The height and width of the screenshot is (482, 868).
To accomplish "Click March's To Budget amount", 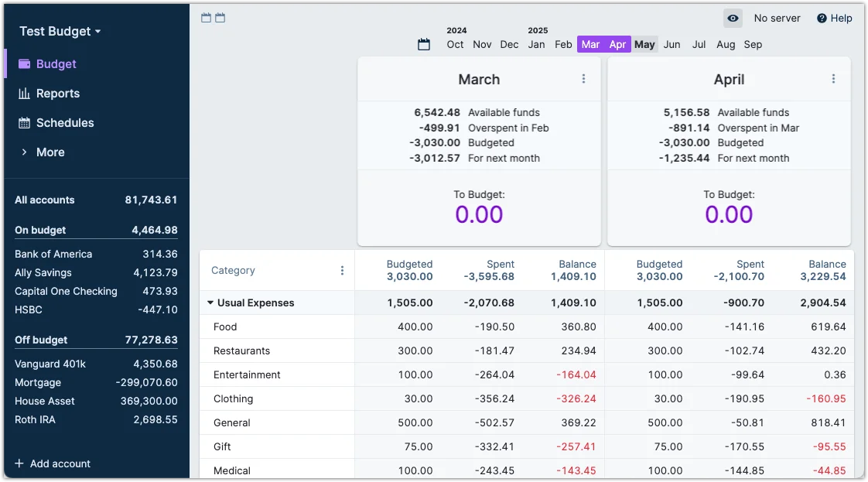I will 479,214.
